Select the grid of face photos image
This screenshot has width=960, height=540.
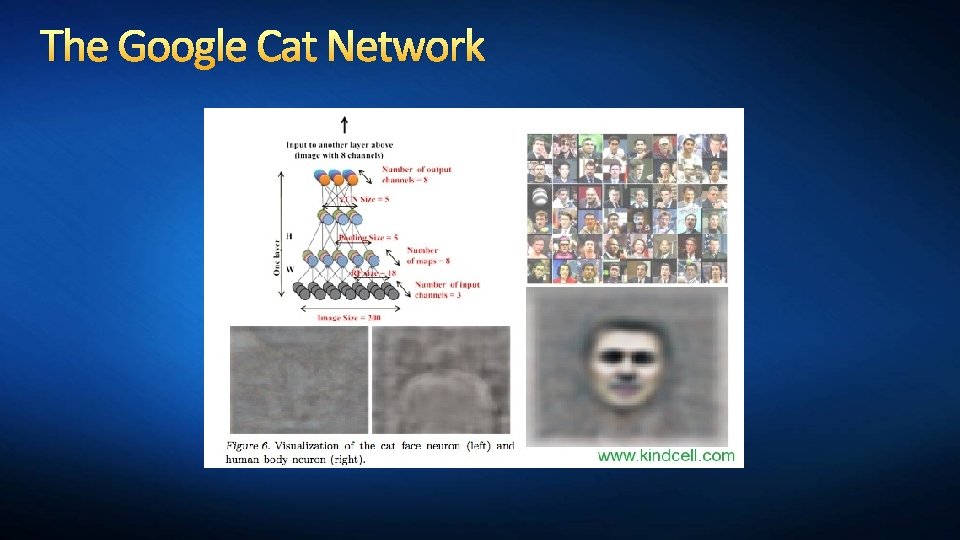(627, 208)
